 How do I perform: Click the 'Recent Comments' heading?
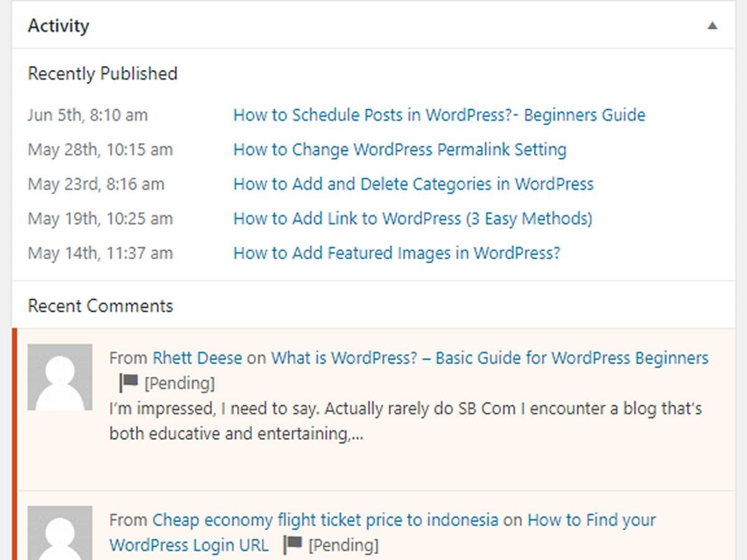coord(100,306)
